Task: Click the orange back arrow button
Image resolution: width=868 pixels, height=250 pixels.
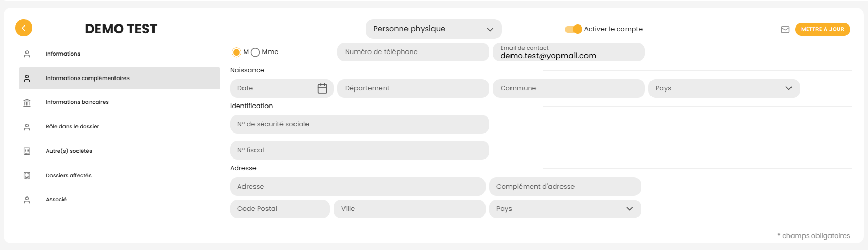Action: click(23, 28)
